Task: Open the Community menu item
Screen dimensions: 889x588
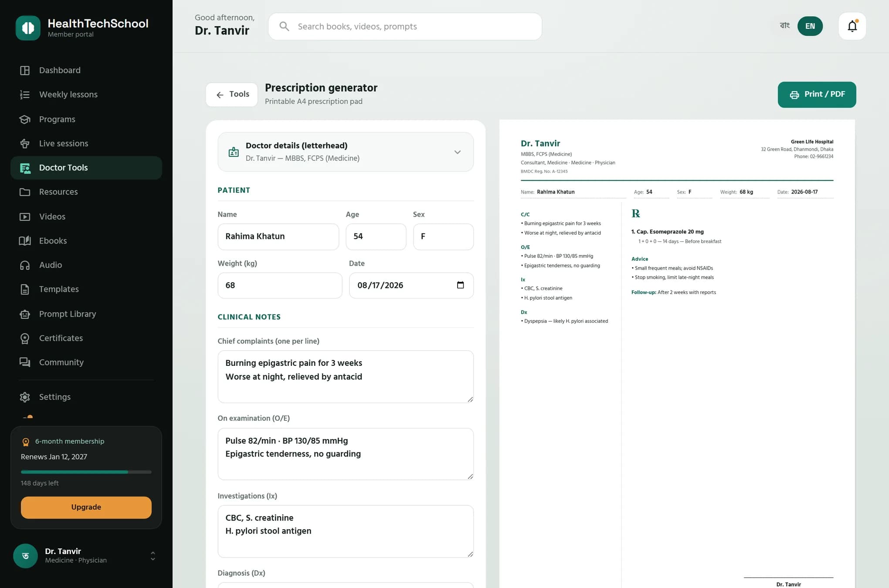Action: click(x=86, y=362)
